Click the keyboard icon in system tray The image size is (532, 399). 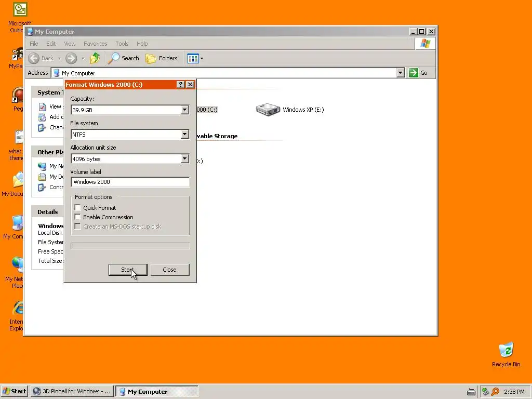coord(471,392)
